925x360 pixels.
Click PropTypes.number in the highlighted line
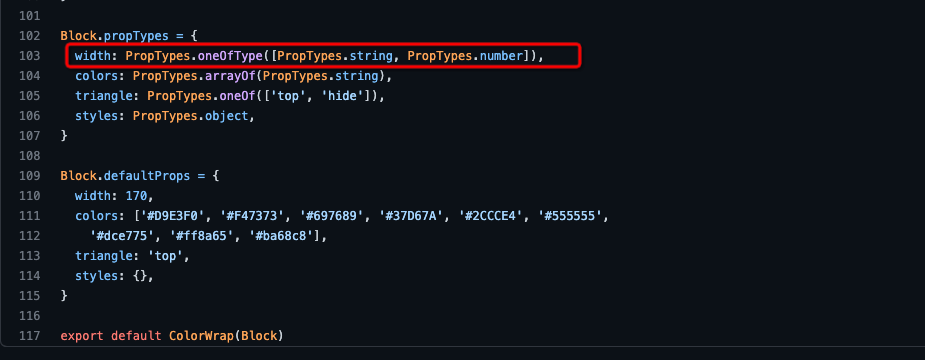(465, 56)
